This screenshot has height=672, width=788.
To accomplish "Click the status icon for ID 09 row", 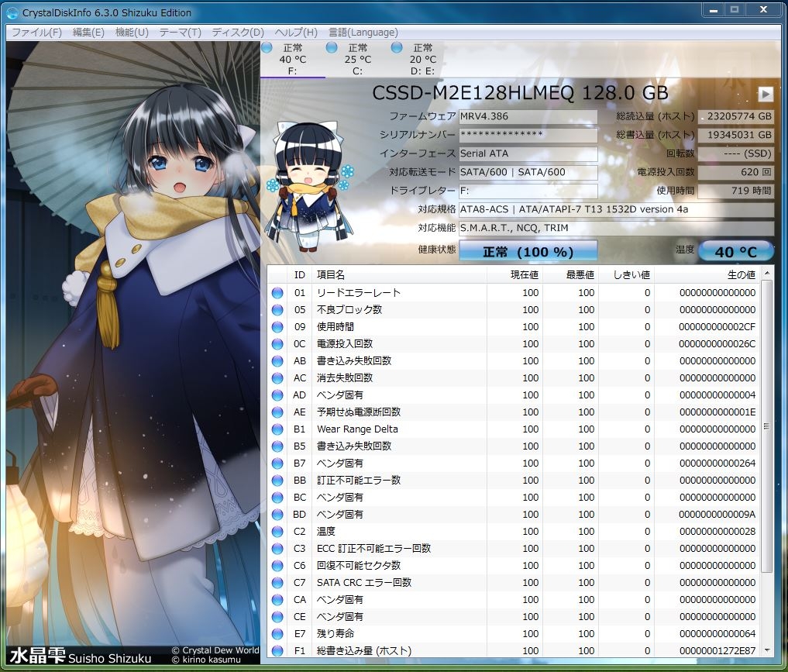I will [x=277, y=327].
